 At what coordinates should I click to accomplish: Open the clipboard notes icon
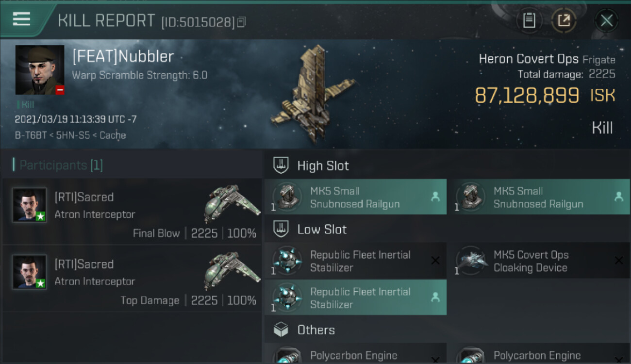[529, 20]
